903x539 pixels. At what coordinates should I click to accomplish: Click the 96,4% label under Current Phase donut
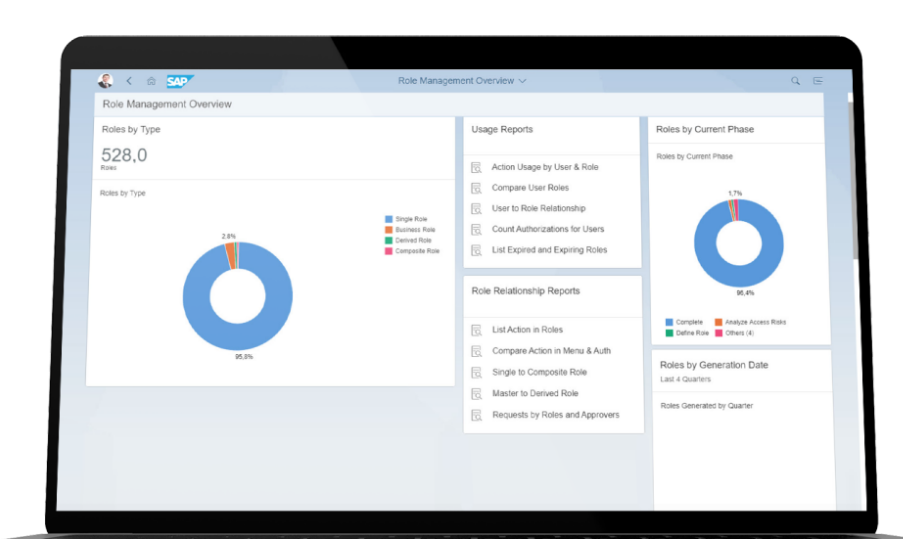745,294
